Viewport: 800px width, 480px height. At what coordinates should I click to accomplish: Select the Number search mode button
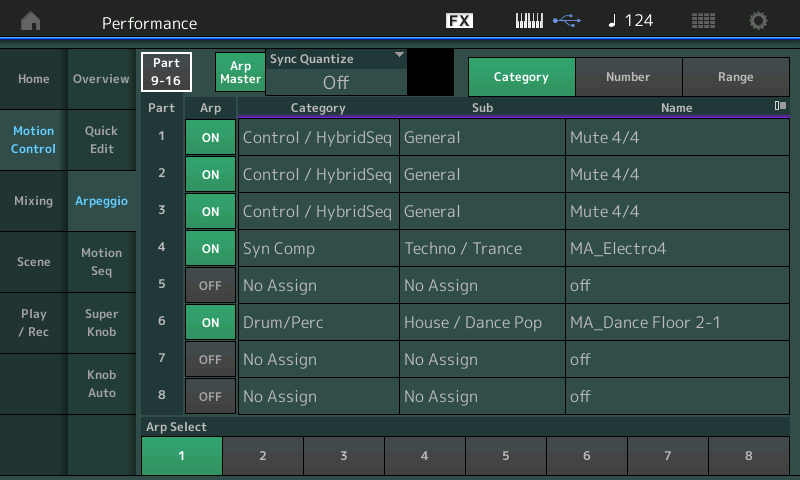tap(628, 77)
